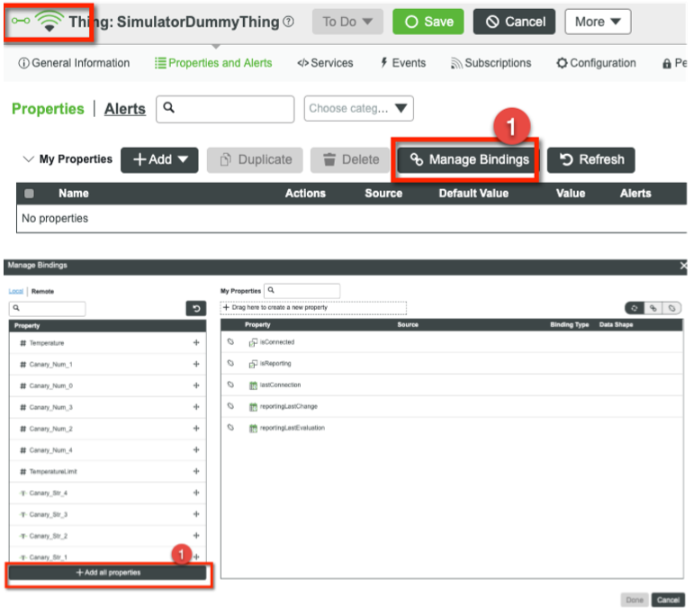Click the number icon beside Temperature
Image resolution: width=694 pixels, height=616 pixels.
click(x=23, y=343)
